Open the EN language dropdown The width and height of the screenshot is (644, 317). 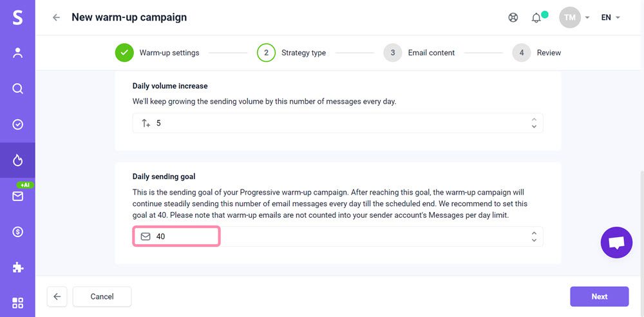tap(611, 17)
